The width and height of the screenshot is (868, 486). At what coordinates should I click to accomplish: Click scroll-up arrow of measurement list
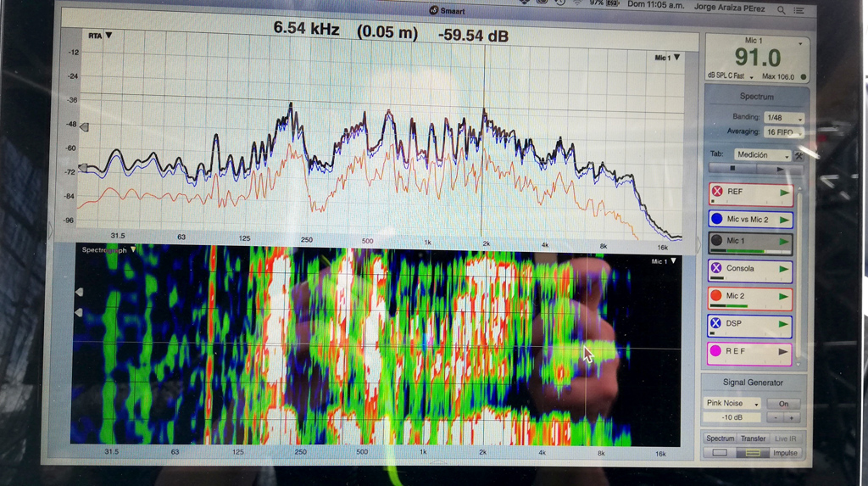800,189
